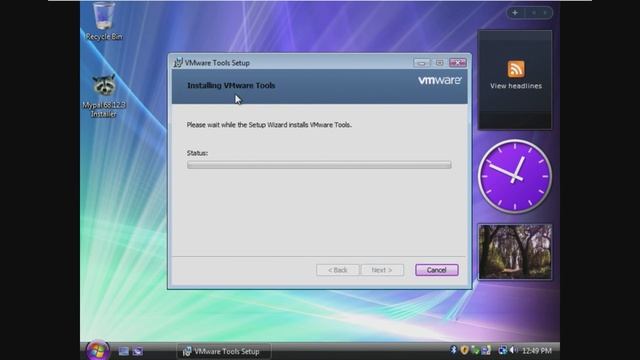The image size is (640, 360).
Task: Click the Status: label
Action: tap(197, 153)
